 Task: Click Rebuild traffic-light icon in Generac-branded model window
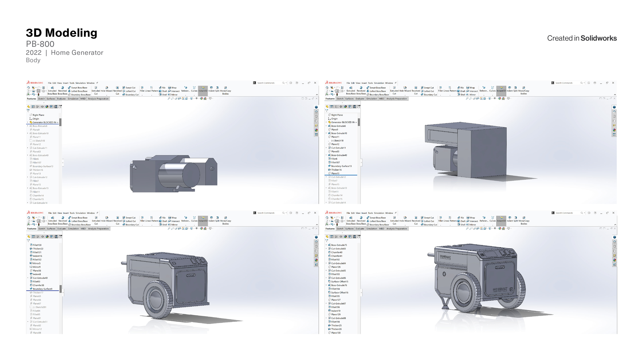click(x=337, y=225)
